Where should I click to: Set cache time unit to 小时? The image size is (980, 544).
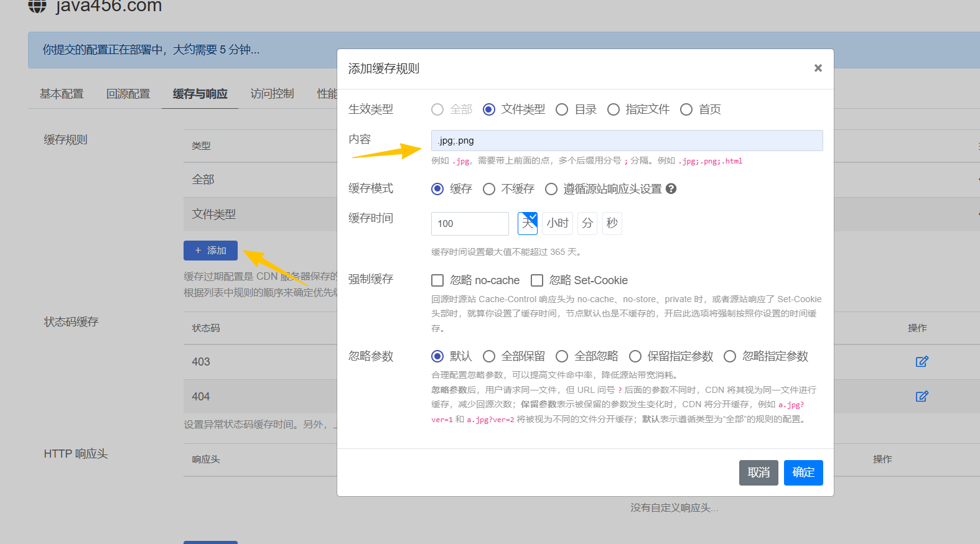pyautogui.click(x=557, y=223)
